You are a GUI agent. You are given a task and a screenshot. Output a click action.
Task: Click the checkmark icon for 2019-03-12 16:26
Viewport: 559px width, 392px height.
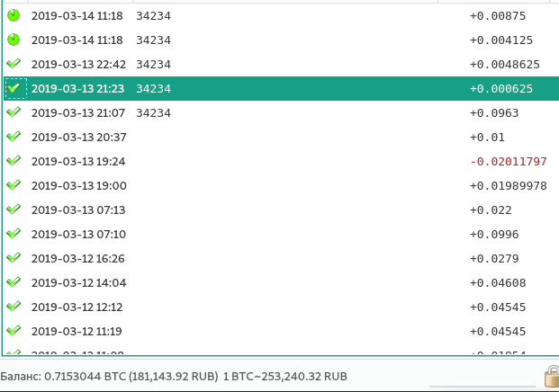pyautogui.click(x=14, y=258)
